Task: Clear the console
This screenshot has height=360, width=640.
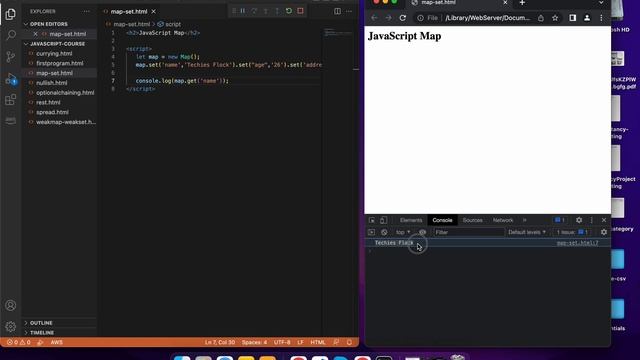Action: coord(384,232)
